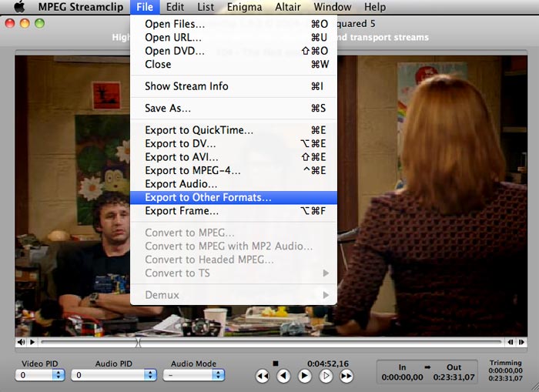Open the Audio Mode dropdown
The height and width of the screenshot is (392, 539).
194,375
